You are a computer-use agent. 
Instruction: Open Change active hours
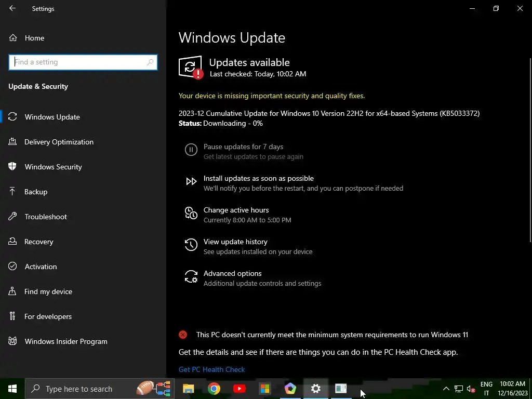(x=236, y=210)
